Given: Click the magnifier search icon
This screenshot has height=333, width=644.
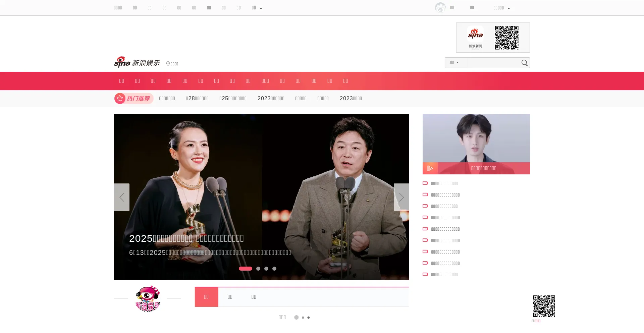Looking at the screenshot, I should pos(524,63).
